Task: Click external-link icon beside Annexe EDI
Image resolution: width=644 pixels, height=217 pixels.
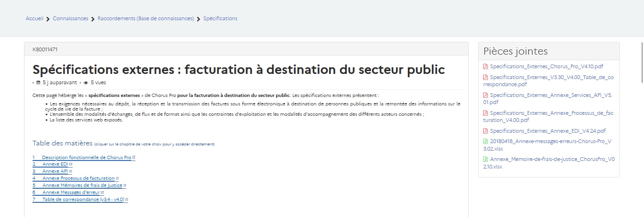Action: click(x=71, y=164)
